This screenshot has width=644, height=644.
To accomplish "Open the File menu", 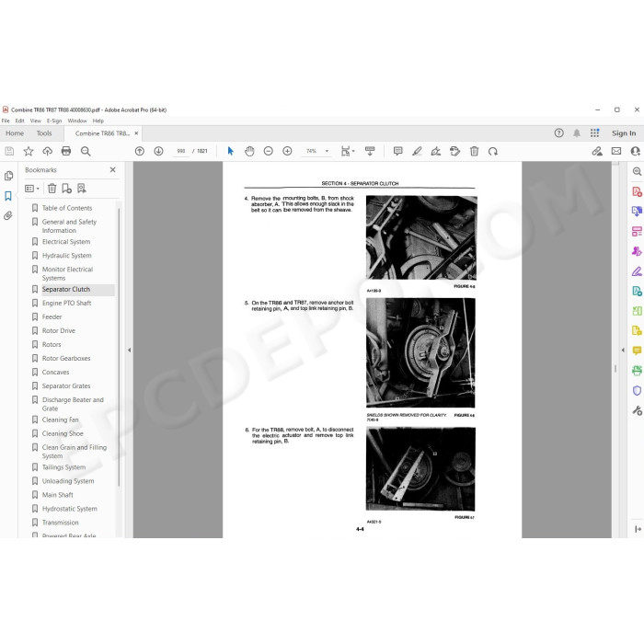I will coord(6,121).
